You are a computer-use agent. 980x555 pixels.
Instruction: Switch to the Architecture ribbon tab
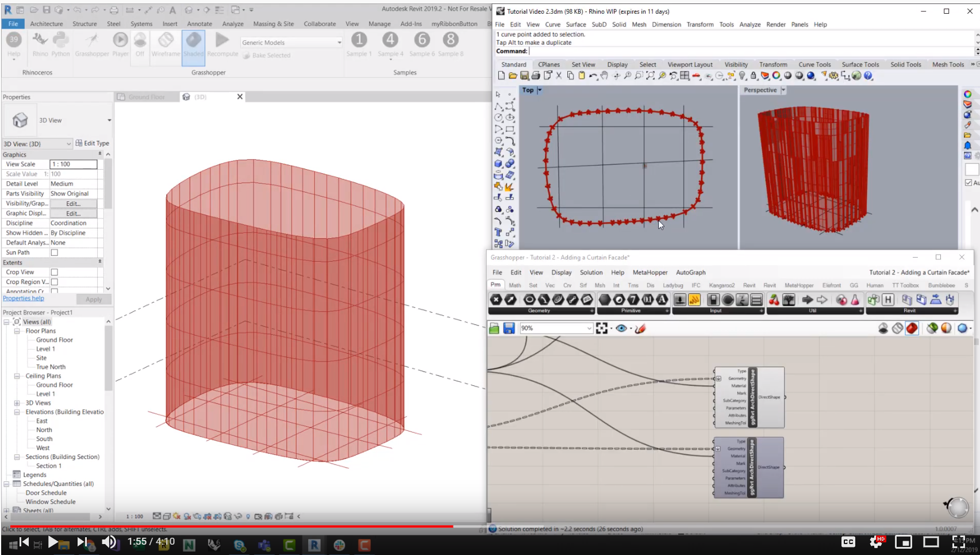[47, 24]
